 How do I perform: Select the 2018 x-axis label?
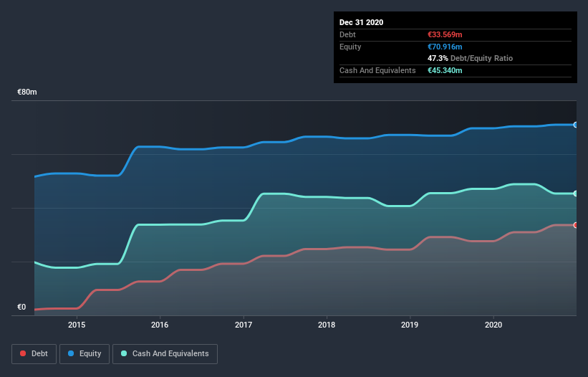327,325
